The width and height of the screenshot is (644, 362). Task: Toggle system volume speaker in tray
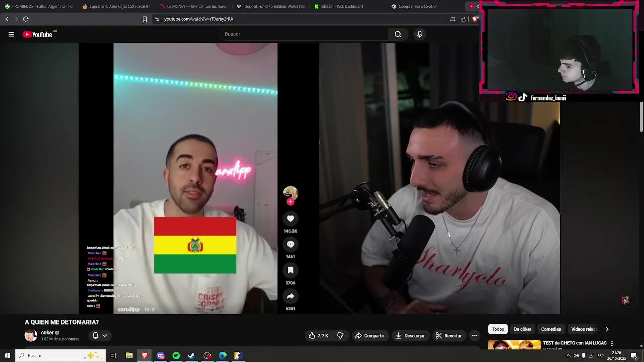tap(576, 356)
